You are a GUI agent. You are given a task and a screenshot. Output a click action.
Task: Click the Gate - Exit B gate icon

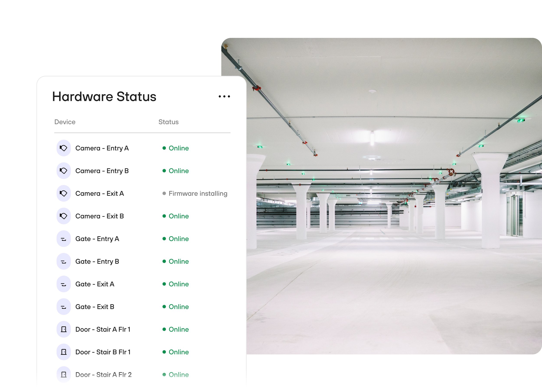[x=64, y=307]
